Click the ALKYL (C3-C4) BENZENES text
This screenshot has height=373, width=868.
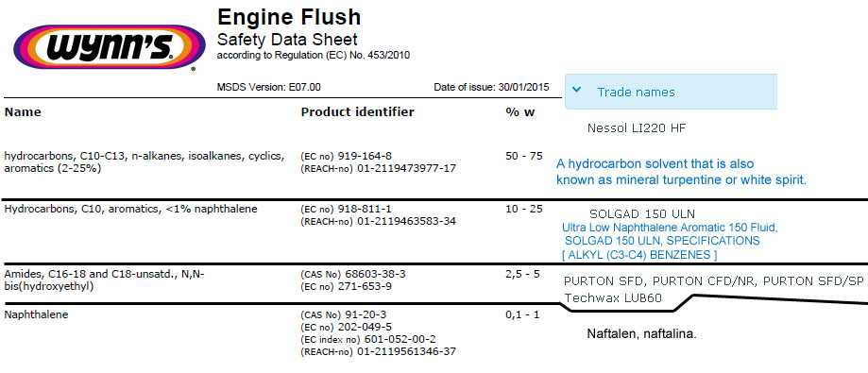click(x=639, y=255)
